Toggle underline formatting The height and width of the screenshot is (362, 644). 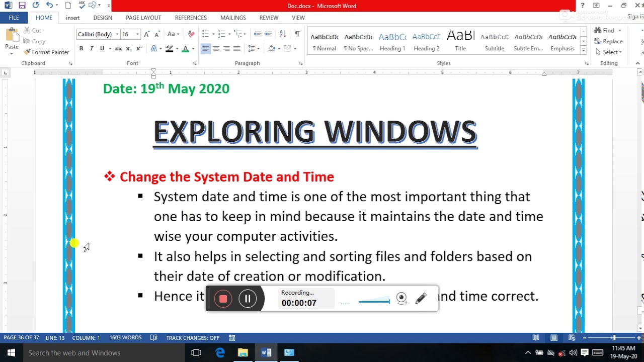[102, 49]
